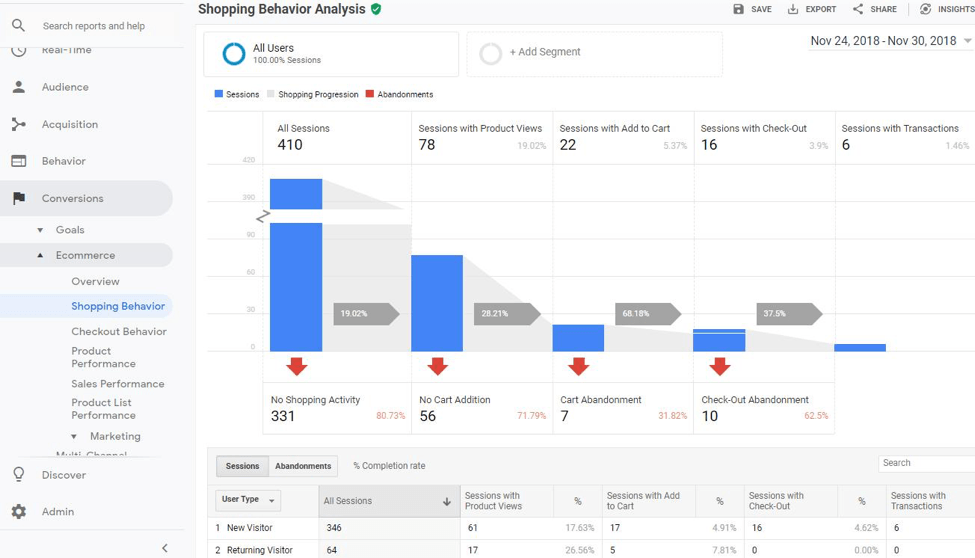
Task: Open Admin gear icon
Action: pyautogui.click(x=19, y=511)
